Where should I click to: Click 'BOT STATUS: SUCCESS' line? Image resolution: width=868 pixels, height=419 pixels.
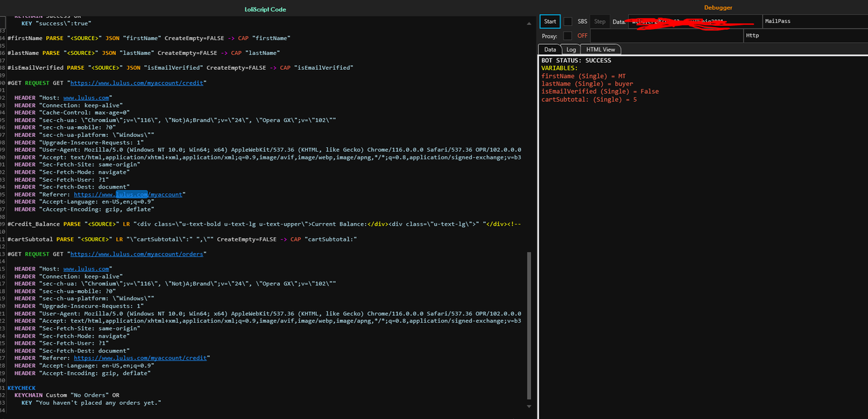tap(576, 61)
